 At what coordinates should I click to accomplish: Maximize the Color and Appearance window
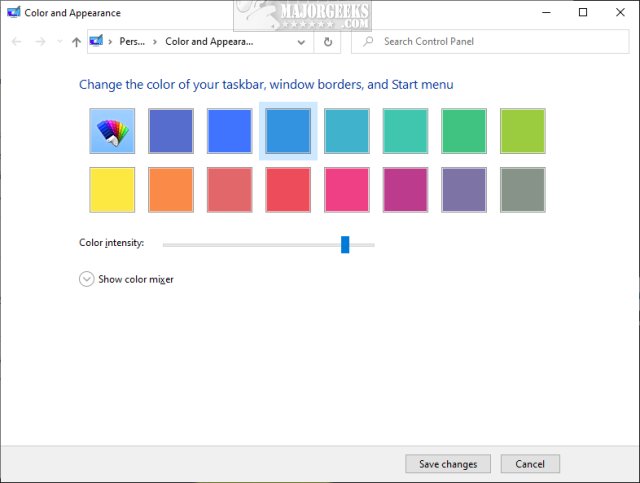click(583, 12)
